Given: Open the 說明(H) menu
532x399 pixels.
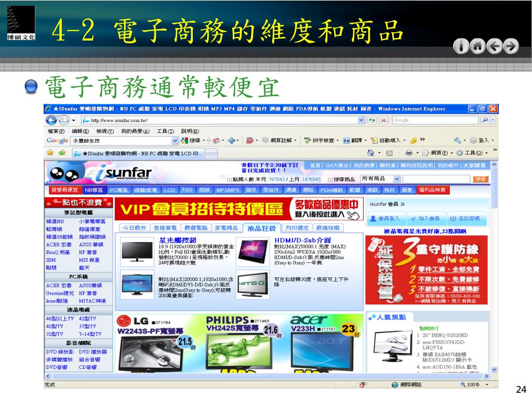Looking at the screenshot, I should 190,131.
